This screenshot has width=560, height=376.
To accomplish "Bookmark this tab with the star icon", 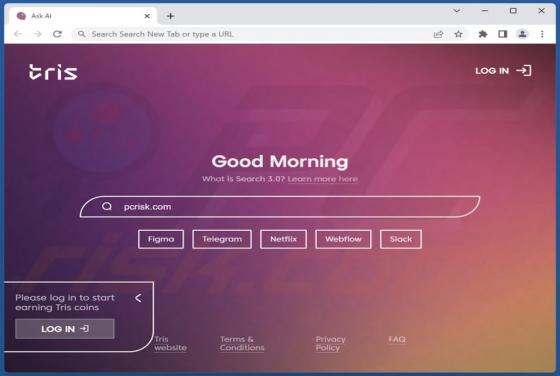I will tap(458, 34).
